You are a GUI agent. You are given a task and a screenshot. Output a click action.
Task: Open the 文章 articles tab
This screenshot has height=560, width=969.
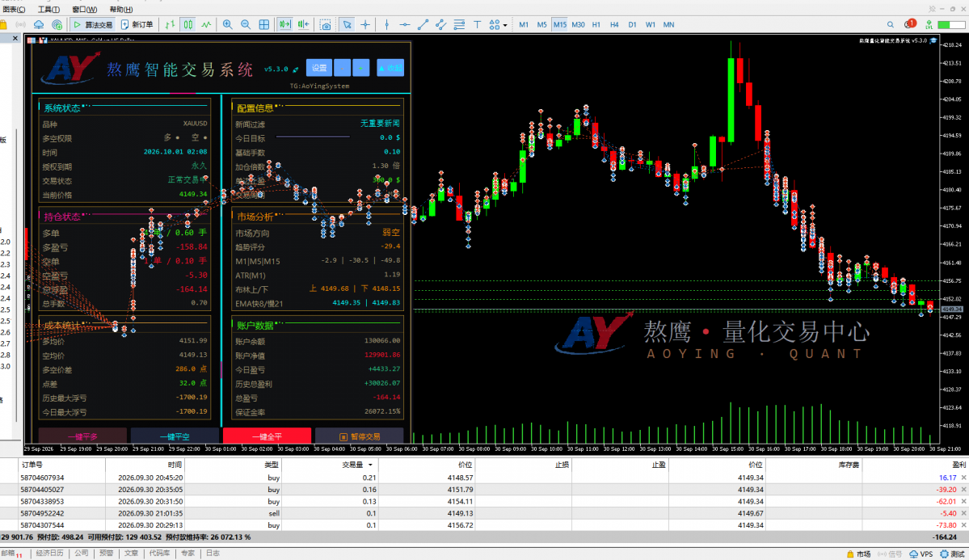(131, 554)
